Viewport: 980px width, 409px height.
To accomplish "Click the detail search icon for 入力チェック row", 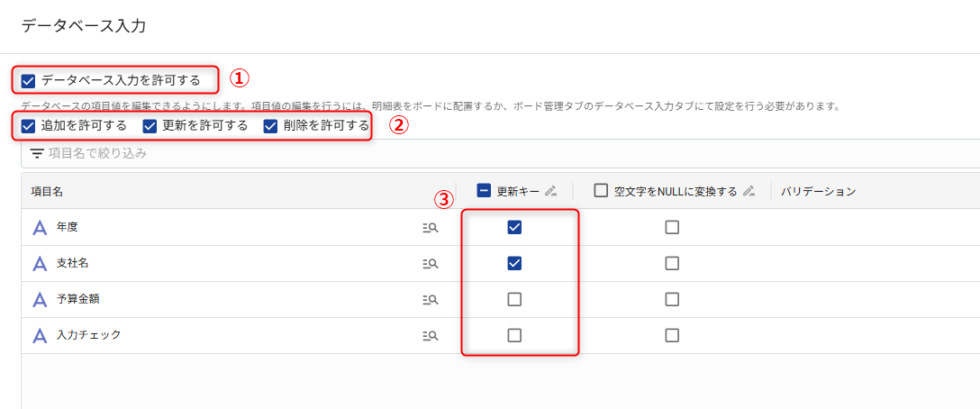I will (430, 336).
